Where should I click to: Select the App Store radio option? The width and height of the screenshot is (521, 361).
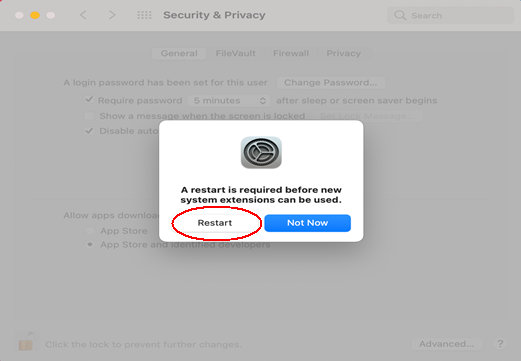coord(90,230)
